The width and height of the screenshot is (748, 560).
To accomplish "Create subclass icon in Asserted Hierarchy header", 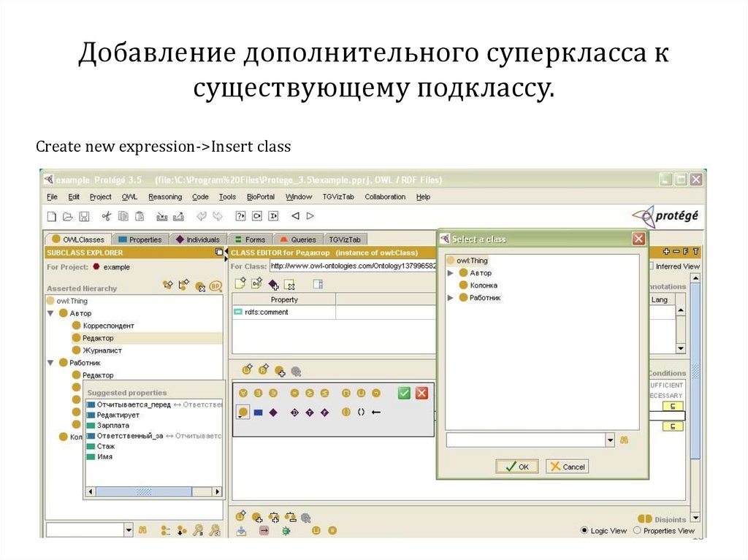I will point(168,285).
